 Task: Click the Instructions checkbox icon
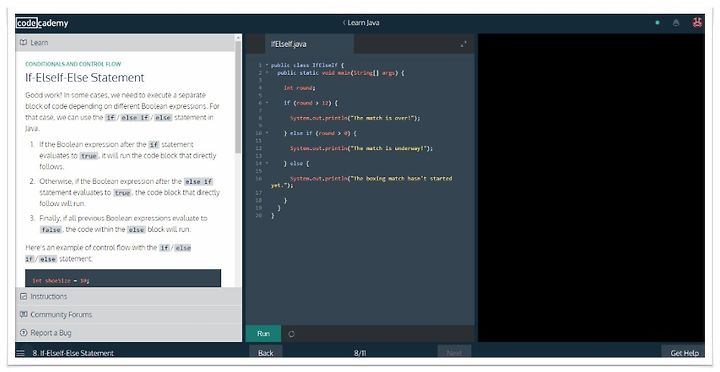(x=23, y=296)
